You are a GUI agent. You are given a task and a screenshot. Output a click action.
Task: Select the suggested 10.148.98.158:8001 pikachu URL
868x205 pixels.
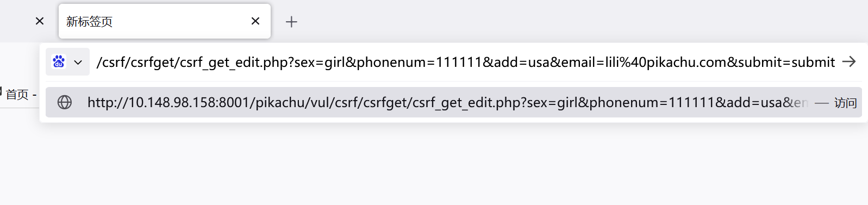pyautogui.click(x=454, y=102)
